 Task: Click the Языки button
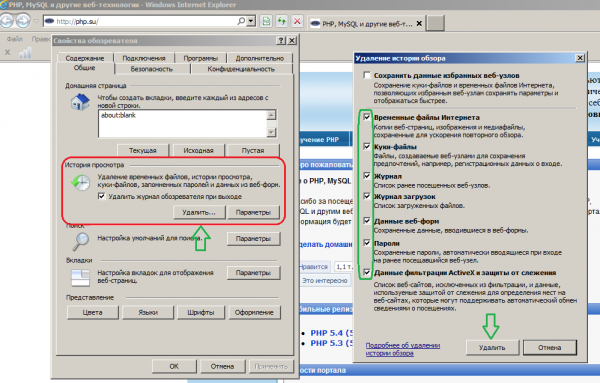click(x=148, y=312)
